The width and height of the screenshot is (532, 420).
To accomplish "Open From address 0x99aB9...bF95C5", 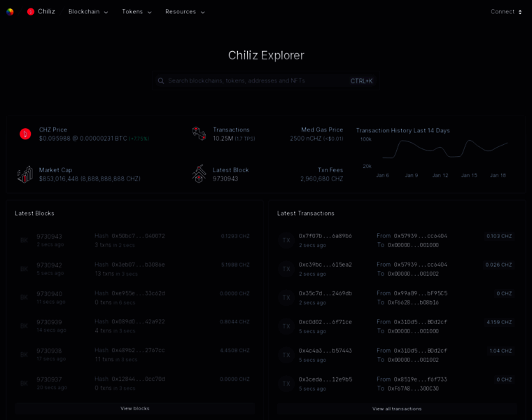I will point(421,293).
